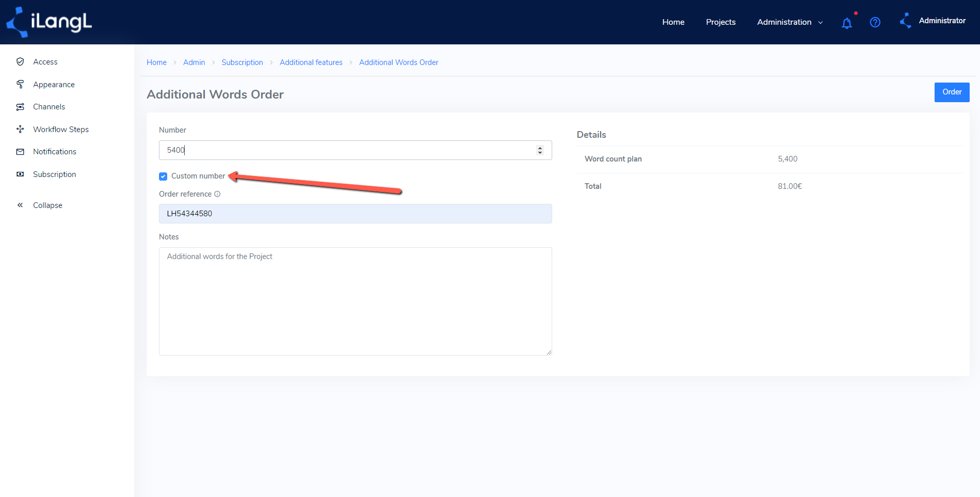
Task: Select the Appearance paint roller icon
Action: point(20,84)
